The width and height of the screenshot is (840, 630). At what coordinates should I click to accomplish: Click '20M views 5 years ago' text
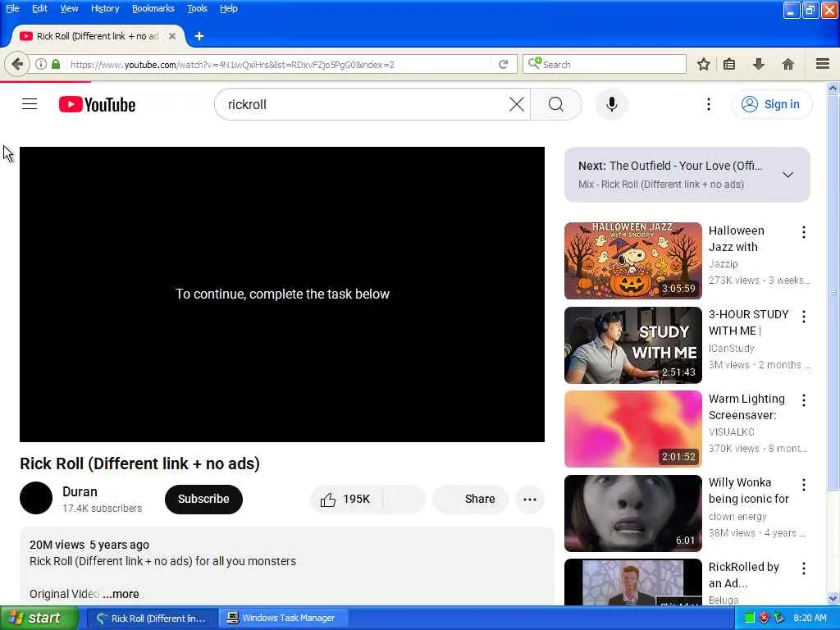coord(89,545)
